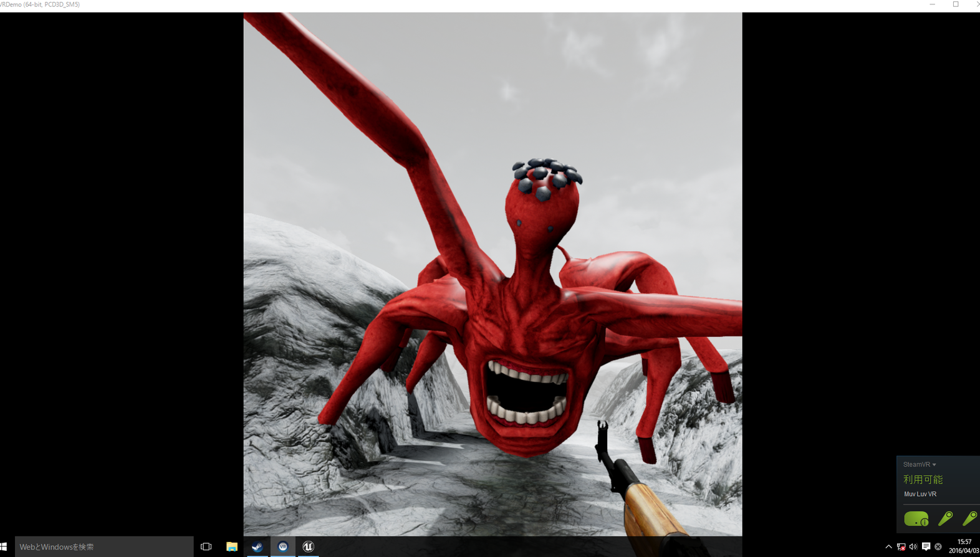Switch to SteamVR taskbar app

click(283, 546)
